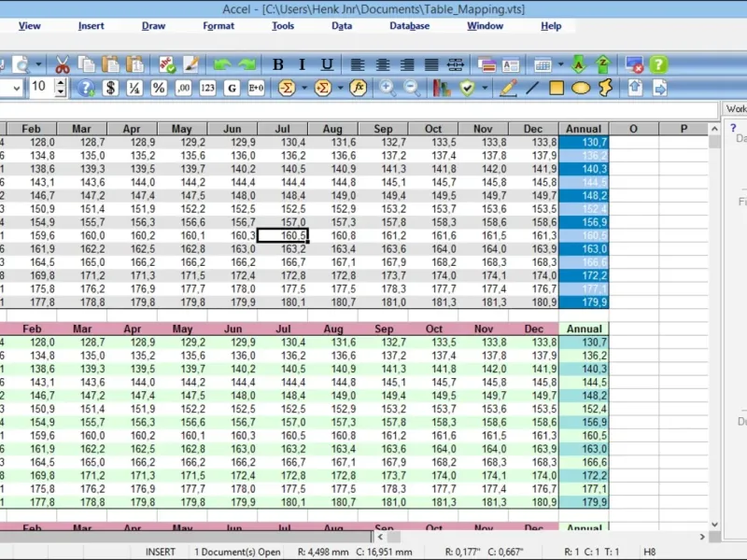The height and width of the screenshot is (560, 747).
Task: Toggle italic formatting
Action: coord(303,64)
